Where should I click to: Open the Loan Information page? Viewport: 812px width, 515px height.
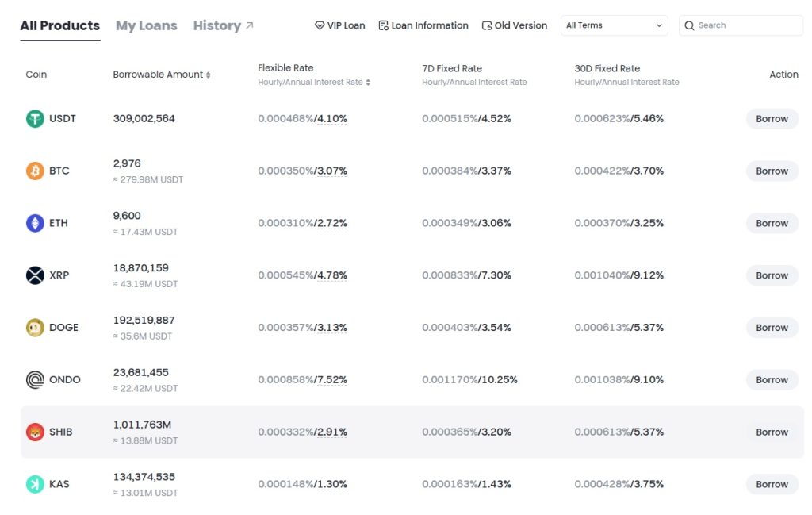click(423, 25)
